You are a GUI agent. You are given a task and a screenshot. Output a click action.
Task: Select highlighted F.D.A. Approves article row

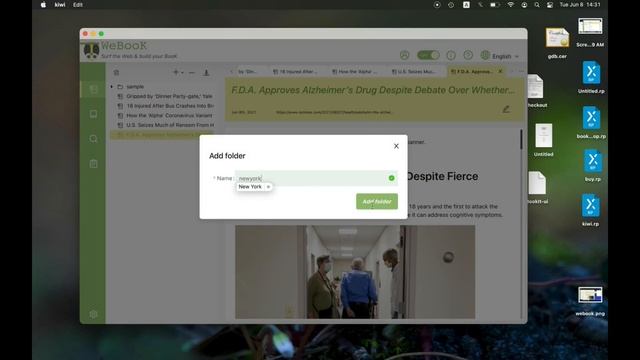coord(162,135)
